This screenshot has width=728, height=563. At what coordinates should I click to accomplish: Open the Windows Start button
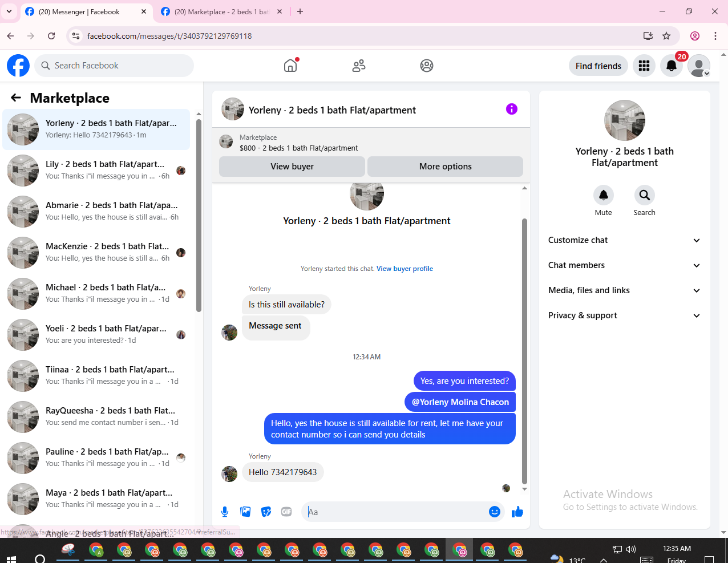click(x=11, y=559)
